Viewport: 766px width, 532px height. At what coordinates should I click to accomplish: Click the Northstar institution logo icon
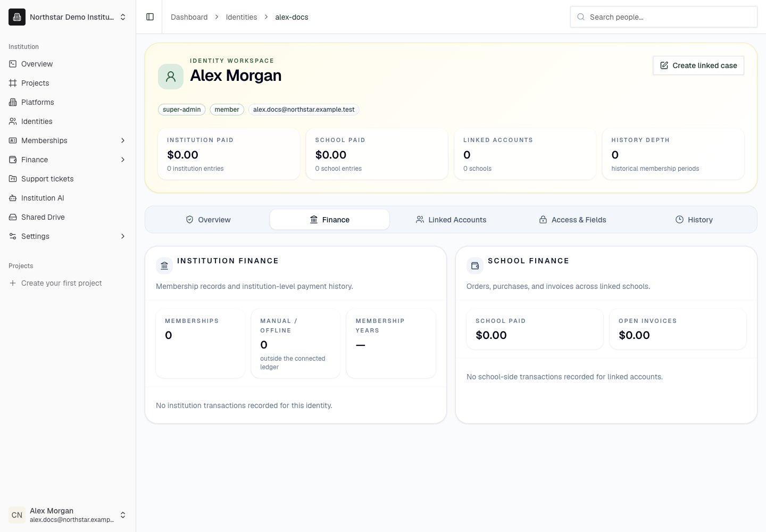(x=17, y=17)
